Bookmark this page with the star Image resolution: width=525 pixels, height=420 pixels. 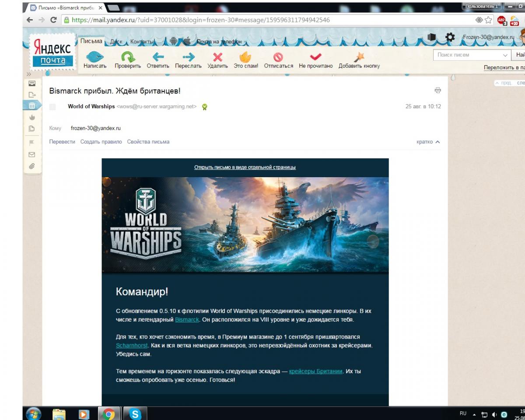[488, 20]
